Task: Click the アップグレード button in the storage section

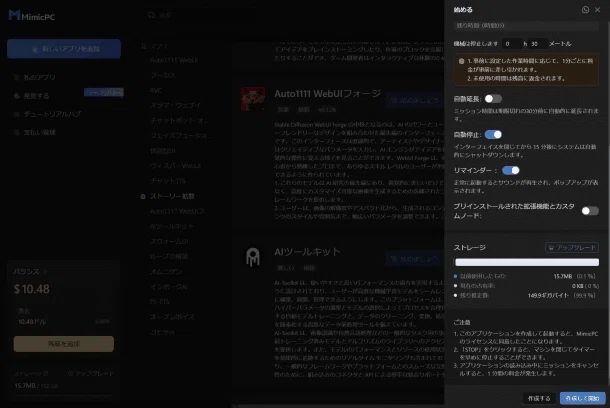Action: pos(571,247)
